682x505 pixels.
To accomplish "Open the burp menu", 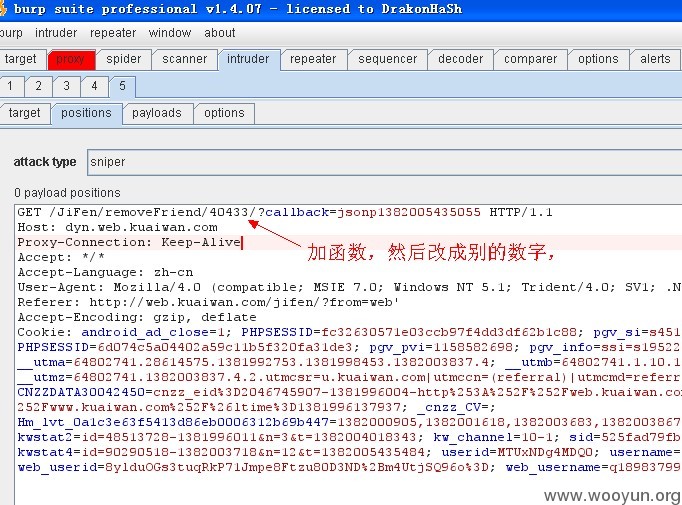I will tap(11, 33).
